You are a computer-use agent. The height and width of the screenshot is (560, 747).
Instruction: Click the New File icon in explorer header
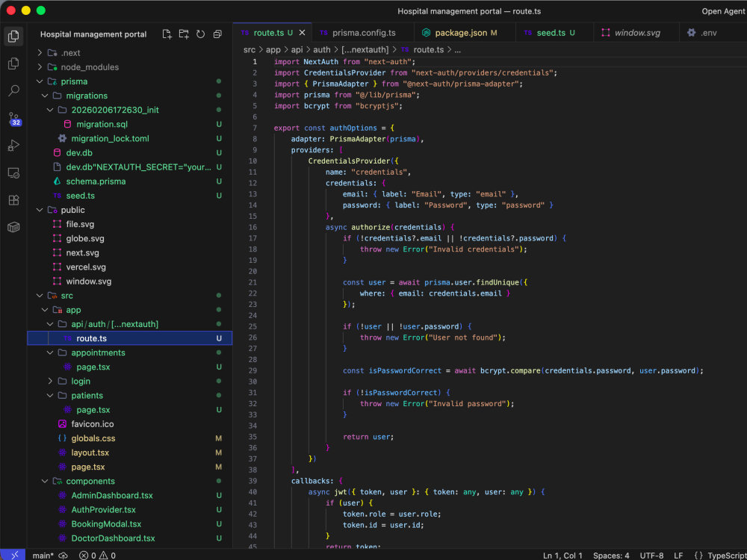pyautogui.click(x=167, y=34)
